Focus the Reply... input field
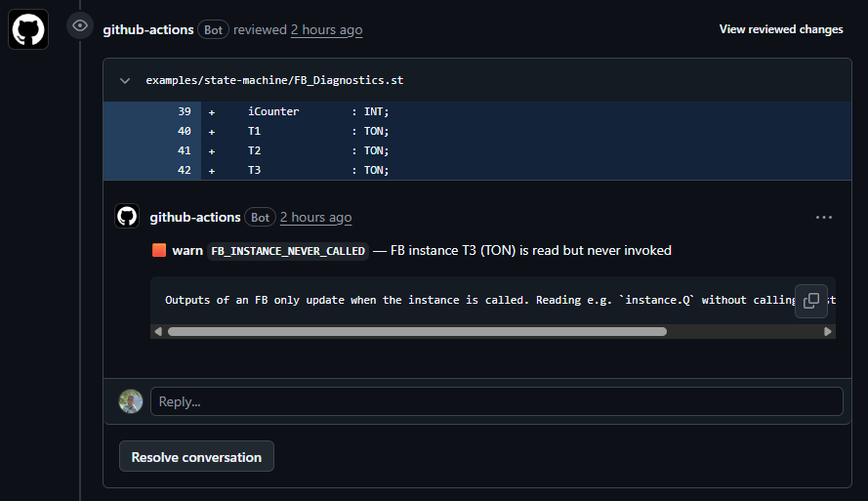 tap(497, 401)
